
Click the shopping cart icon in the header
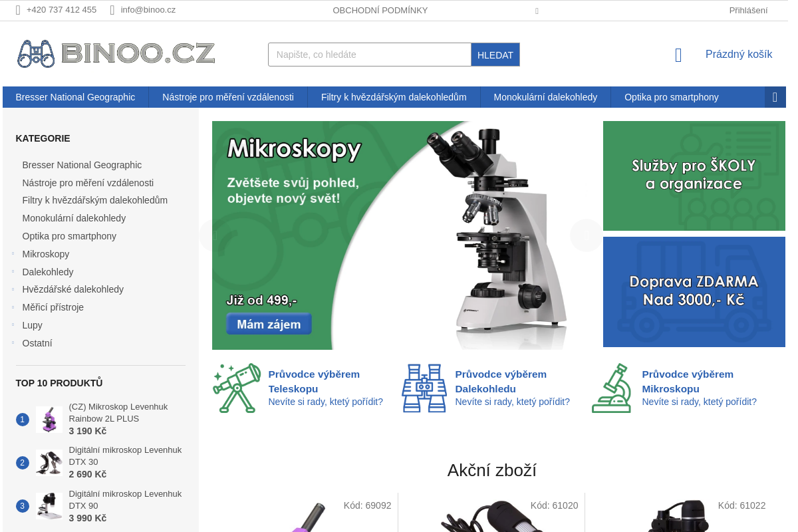(678, 55)
